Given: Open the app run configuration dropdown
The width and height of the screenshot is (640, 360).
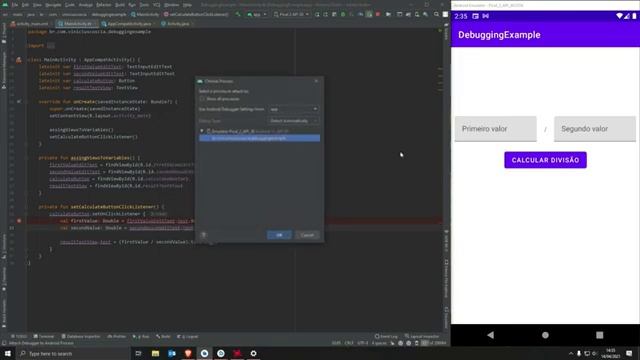Looking at the screenshot, I should tap(257, 14).
